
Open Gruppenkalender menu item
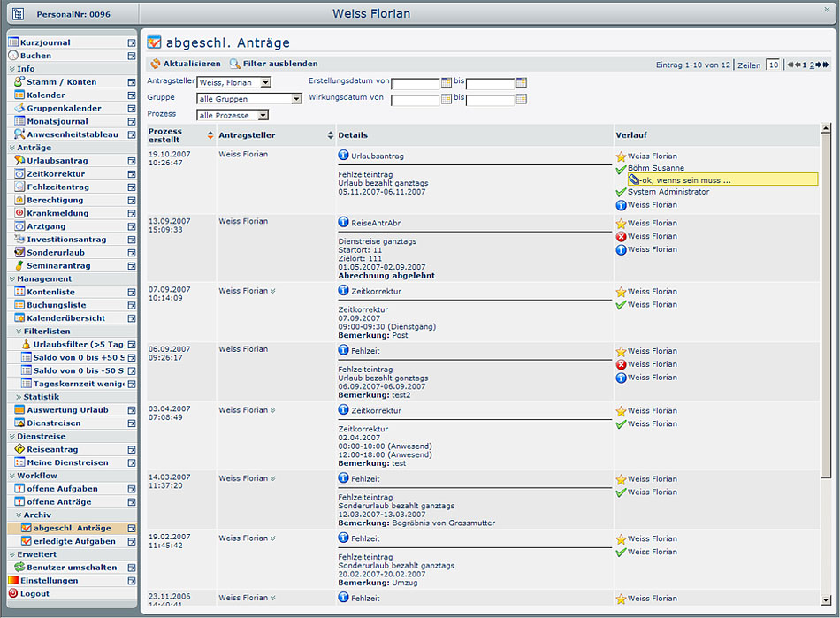pos(64,108)
